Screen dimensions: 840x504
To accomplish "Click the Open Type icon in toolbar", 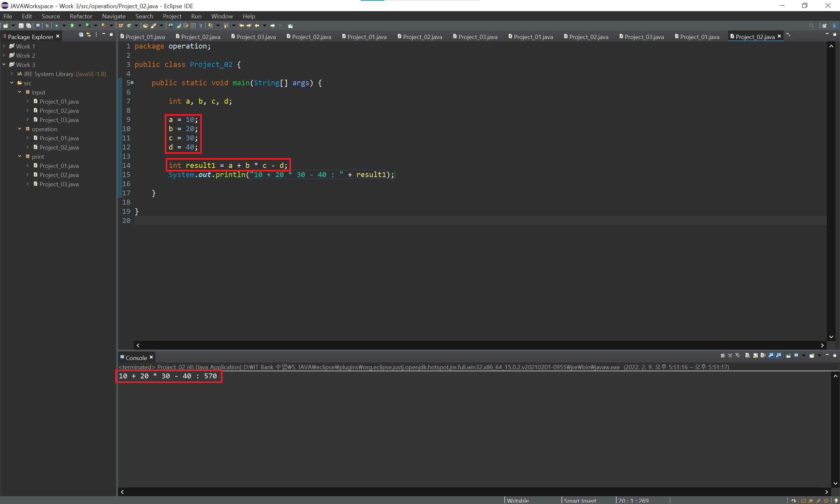I will (x=145, y=26).
